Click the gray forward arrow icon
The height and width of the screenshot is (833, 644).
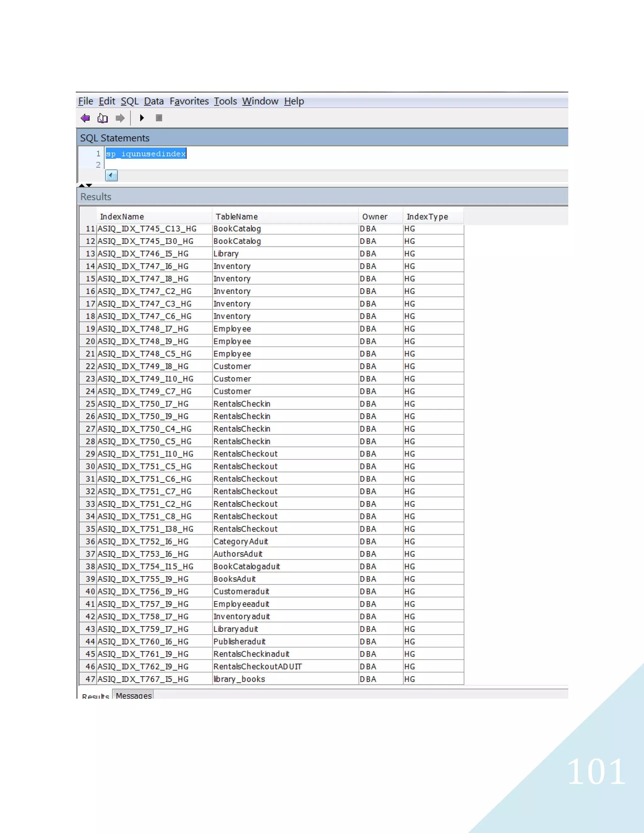pyautogui.click(x=120, y=118)
